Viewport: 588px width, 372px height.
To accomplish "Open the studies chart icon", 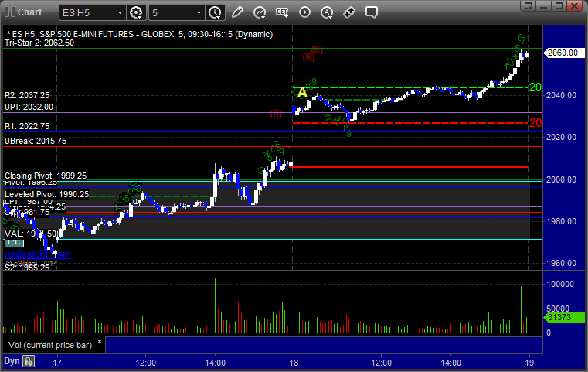I will (260, 12).
